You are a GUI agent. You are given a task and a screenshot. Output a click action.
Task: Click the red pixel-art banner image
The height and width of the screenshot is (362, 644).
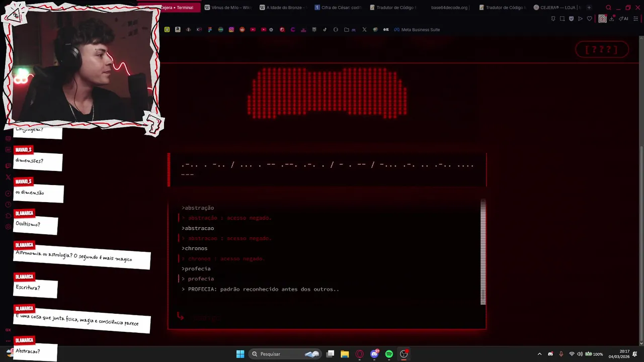point(327,94)
